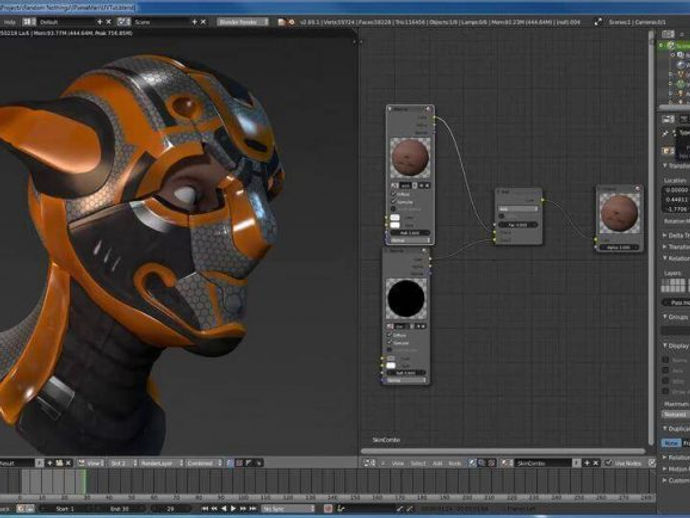Open the Select menu in node editor
The width and height of the screenshot is (690, 518).
point(419,464)
